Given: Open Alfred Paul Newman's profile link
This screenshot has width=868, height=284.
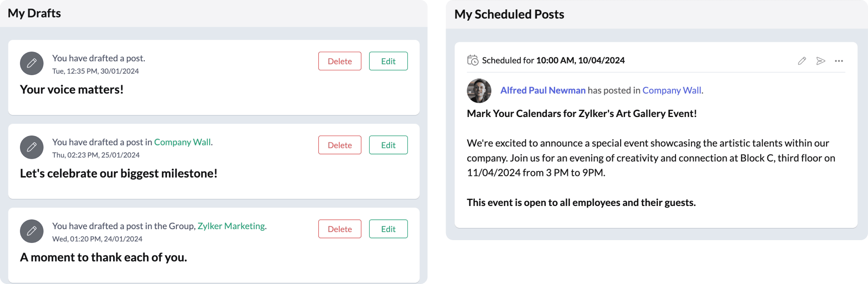Looking at the screenshot, I should coord(543,90).
